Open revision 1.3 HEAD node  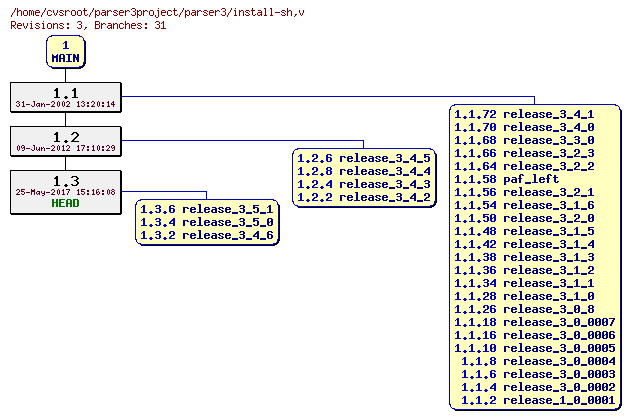[65, 192]
